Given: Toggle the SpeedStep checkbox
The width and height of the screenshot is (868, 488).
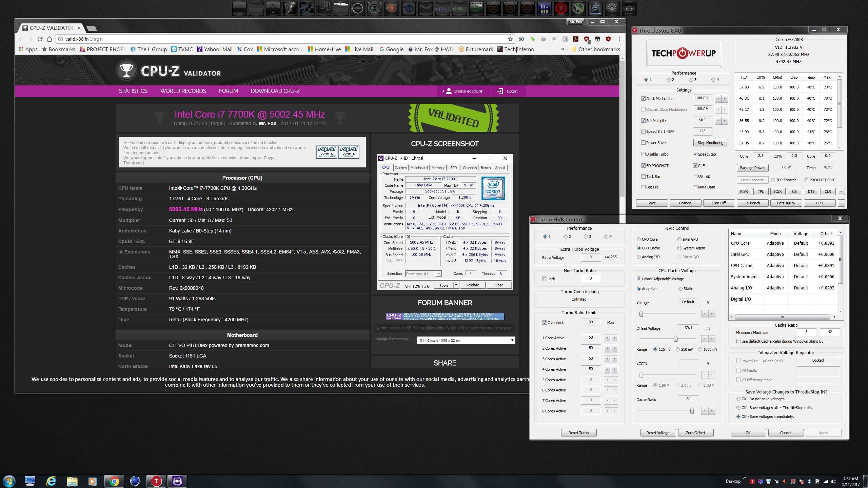Looking at the screenshot, I should coord(695,154).
